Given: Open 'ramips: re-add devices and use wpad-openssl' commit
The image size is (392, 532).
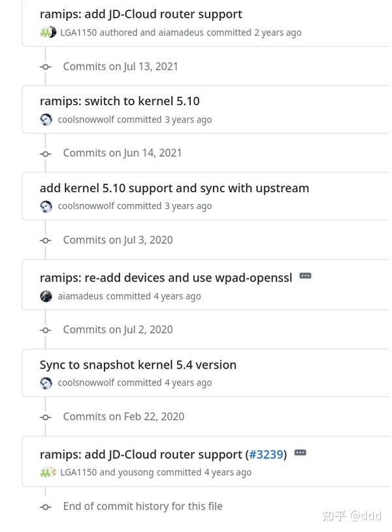Looking at the screenshot, I should point(166,278).
